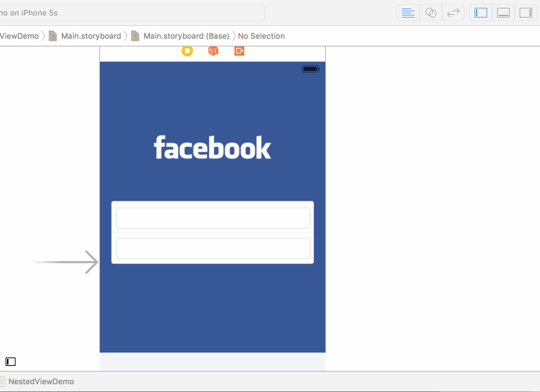Click the upper text field in login box
The width and height of the screenshot is (540, 392).
pos(213,218)
